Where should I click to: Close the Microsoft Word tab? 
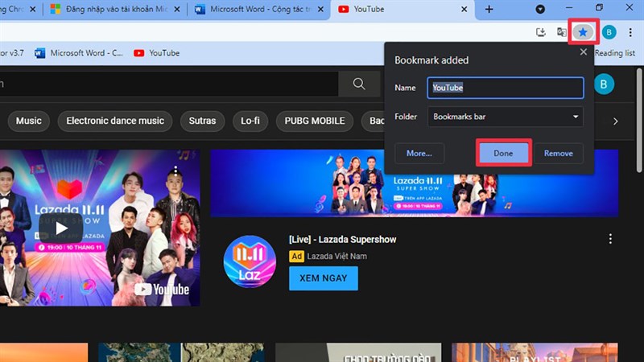pos(320,9)
